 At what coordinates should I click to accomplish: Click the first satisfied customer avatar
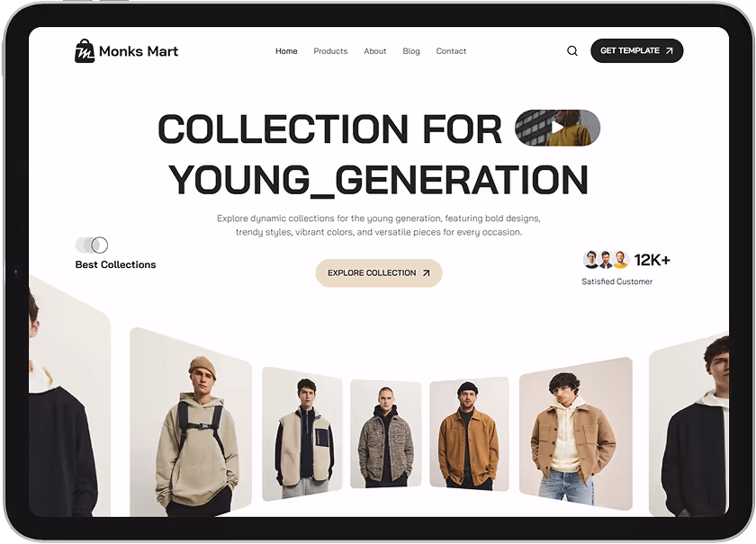tap(591, 259)
